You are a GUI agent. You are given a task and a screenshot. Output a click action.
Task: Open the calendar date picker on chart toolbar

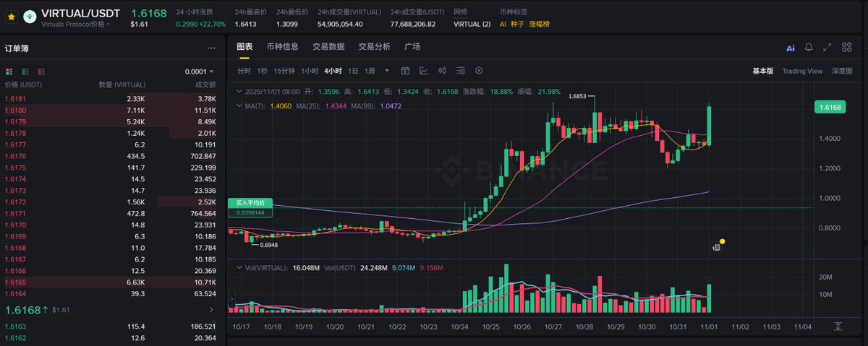(405, 71)
